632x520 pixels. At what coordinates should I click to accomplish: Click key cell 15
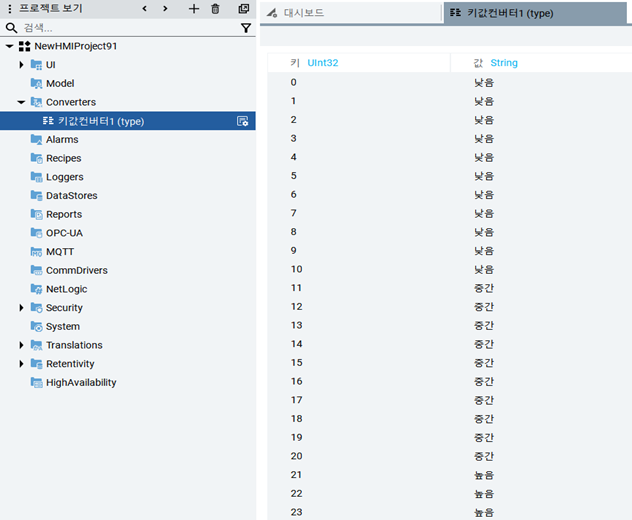297,363
